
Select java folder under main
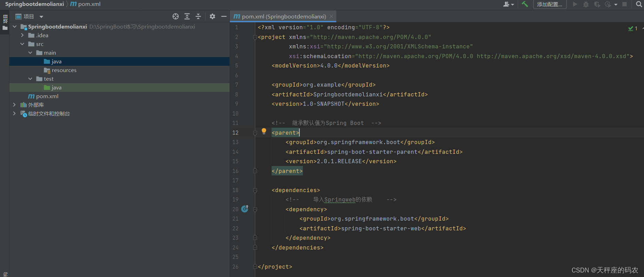click(56, 62)
